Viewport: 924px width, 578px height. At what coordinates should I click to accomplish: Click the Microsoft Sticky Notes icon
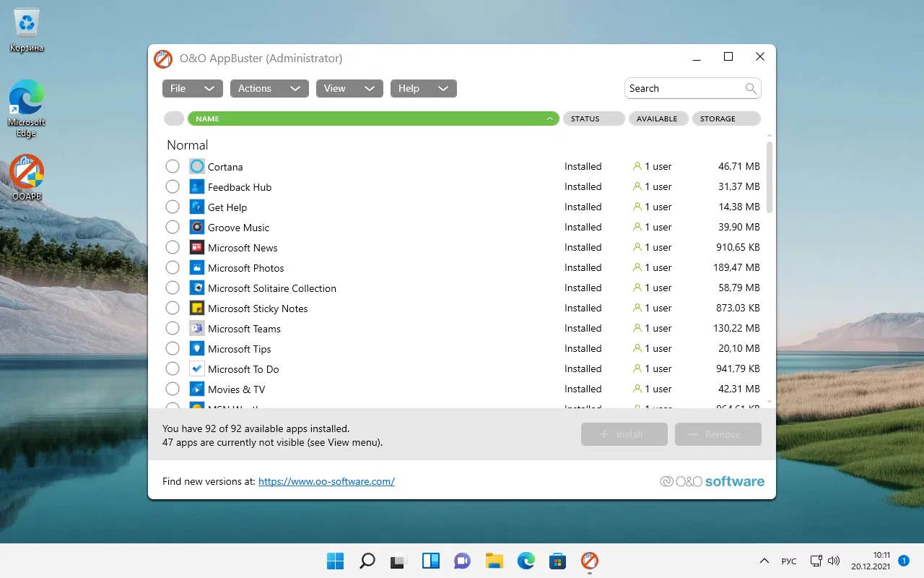tap(197, 308)
